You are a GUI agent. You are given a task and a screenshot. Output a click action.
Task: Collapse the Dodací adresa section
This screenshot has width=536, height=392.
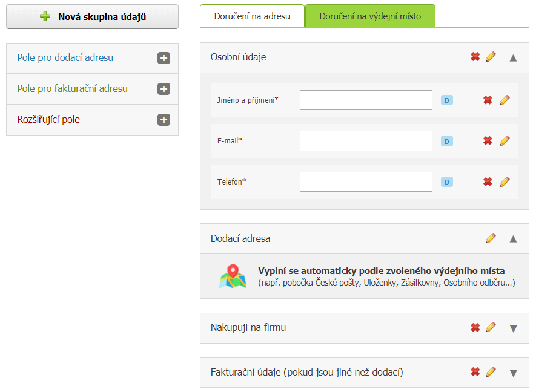point(513,239)
